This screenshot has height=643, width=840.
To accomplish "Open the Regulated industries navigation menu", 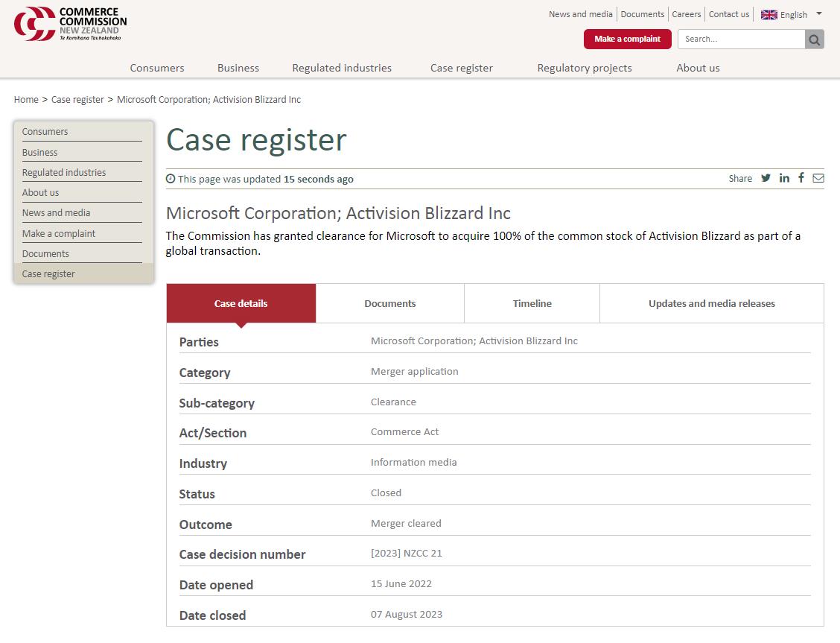I will [x=342, y=68].
